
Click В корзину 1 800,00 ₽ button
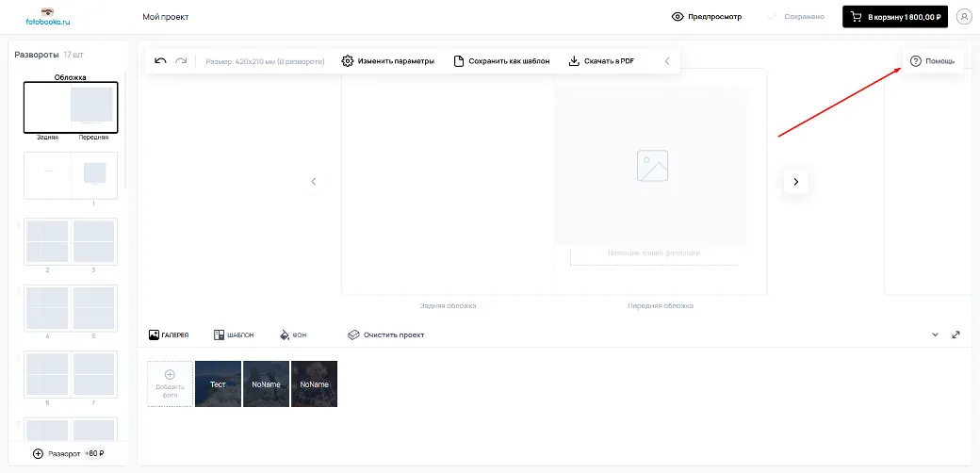(895, 17)
